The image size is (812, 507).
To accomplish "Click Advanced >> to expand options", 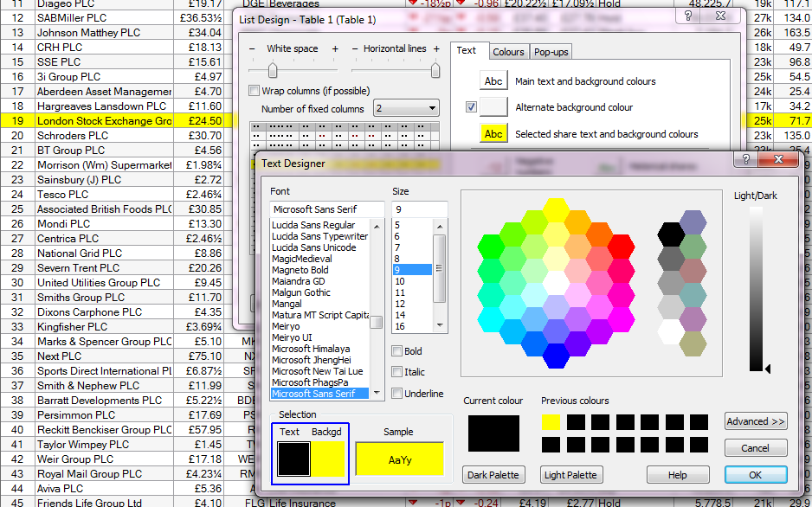I will pyautogui.click(x=756, y=421).
